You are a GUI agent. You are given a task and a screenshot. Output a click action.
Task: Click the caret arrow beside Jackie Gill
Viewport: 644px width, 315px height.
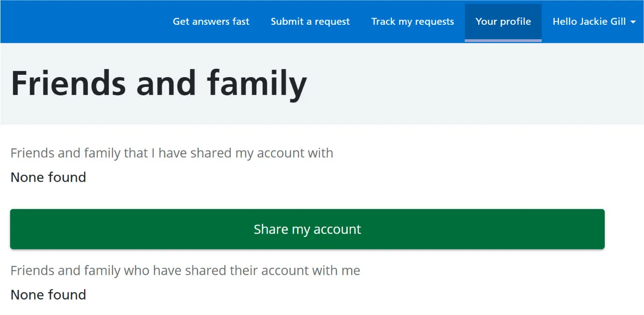pyautogui.click(x=633, y=22)
